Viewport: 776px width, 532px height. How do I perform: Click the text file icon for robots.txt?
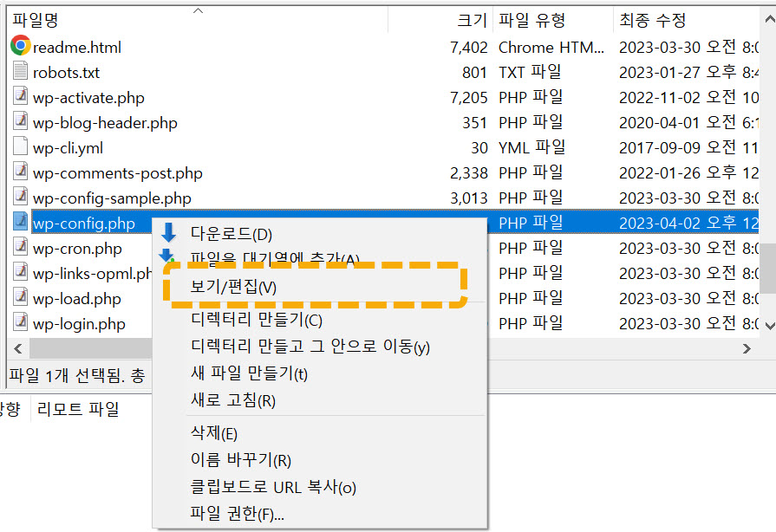[x=20, y=71]
